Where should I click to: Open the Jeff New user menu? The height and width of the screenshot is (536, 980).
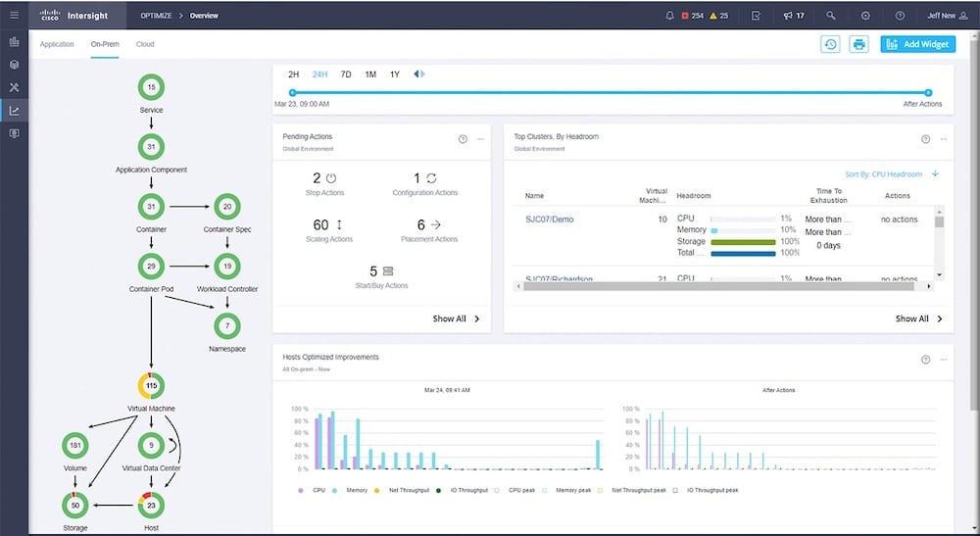tap(947, 16)
